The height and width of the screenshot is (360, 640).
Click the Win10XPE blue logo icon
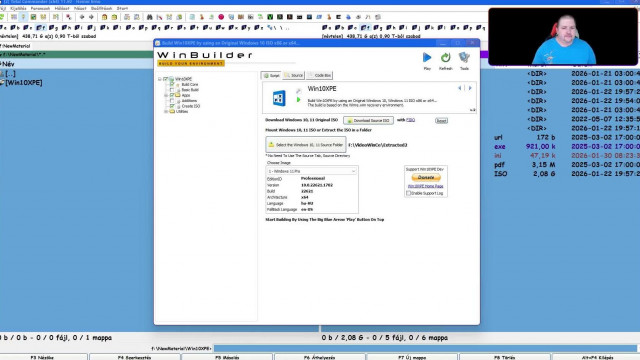point(279,98)
